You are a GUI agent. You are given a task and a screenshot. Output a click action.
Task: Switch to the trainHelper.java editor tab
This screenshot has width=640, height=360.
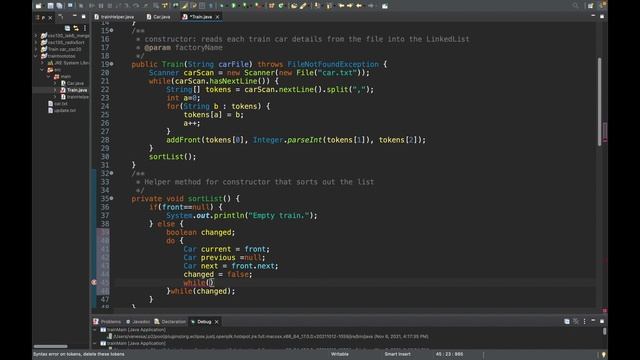pyautogui.click(x=114, y=17)
